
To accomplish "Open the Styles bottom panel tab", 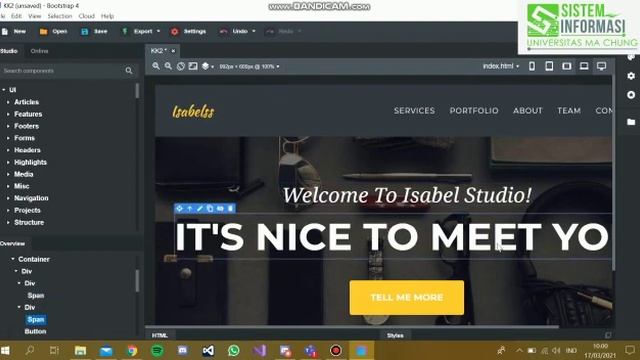I will pos(395,336).
